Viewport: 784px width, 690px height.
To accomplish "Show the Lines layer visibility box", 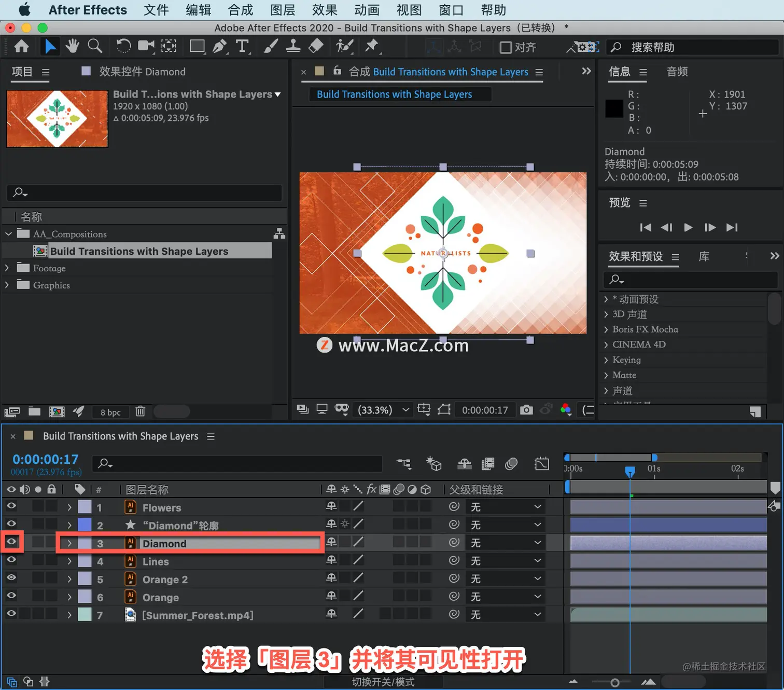I will click(x=11, y=560).
